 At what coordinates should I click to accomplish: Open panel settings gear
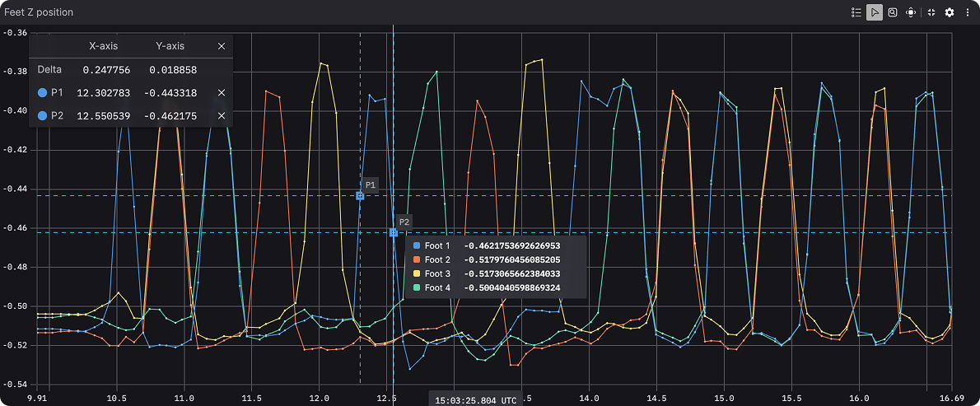click(x=950, y=12)
